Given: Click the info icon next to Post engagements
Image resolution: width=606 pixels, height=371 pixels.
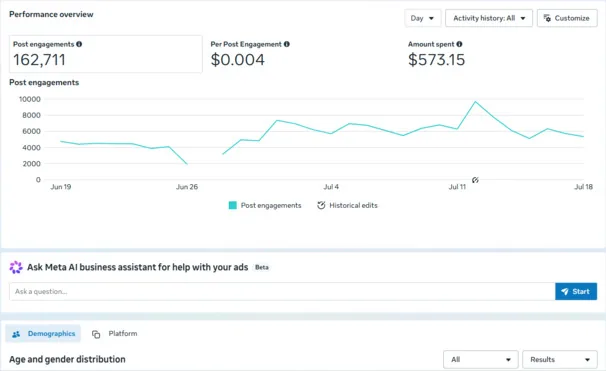Looking at the screenshot, I should coord(79,44).
